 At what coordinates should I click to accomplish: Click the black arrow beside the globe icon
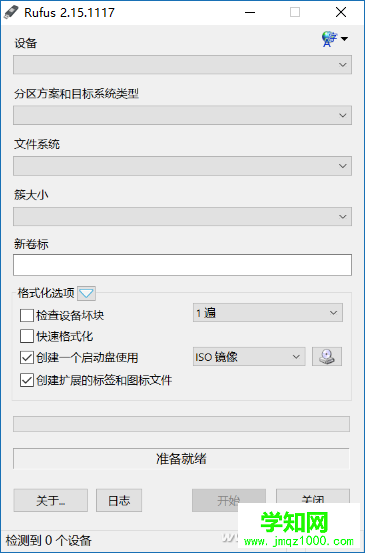344,38
